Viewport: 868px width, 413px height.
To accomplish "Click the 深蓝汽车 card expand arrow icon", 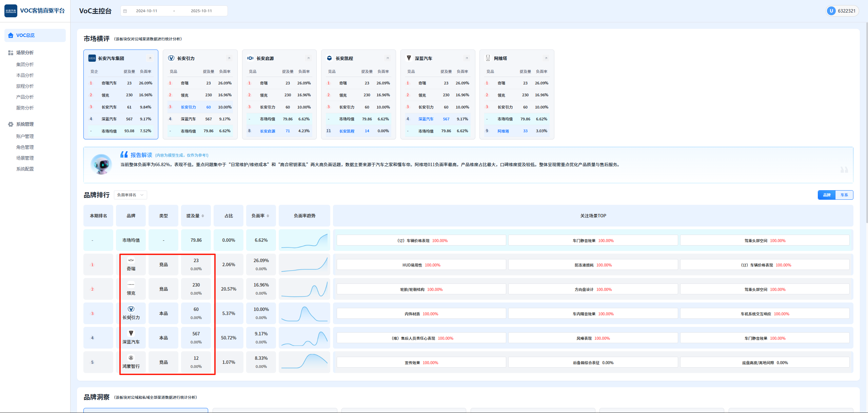I will pyautogui.click(x=467, y=58).
